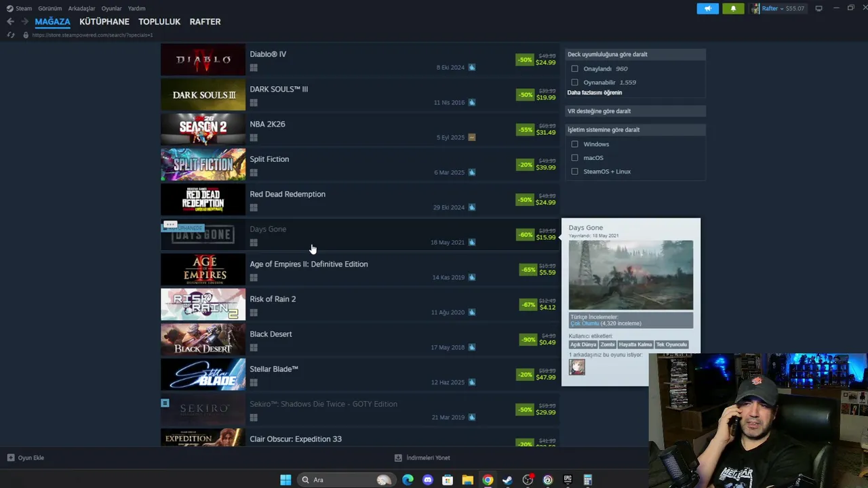Reload the store page with the refresh icon

click(x=11, y=35)
